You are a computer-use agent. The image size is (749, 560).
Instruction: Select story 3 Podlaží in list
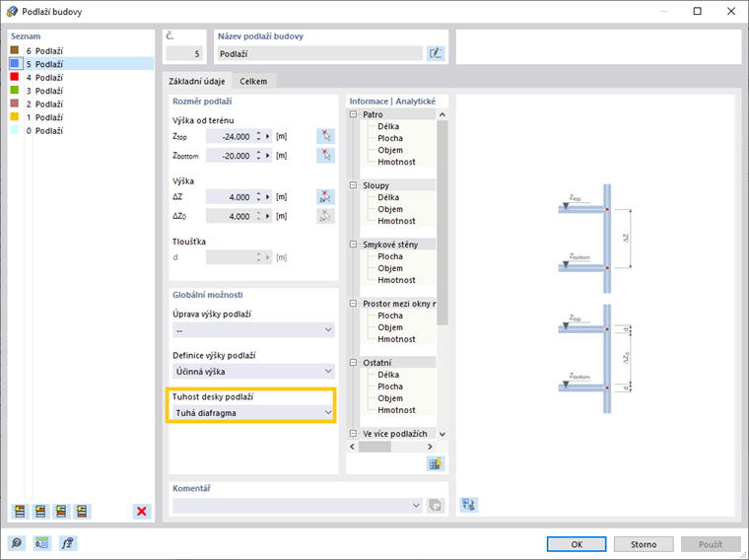click(x=81, y=91)
